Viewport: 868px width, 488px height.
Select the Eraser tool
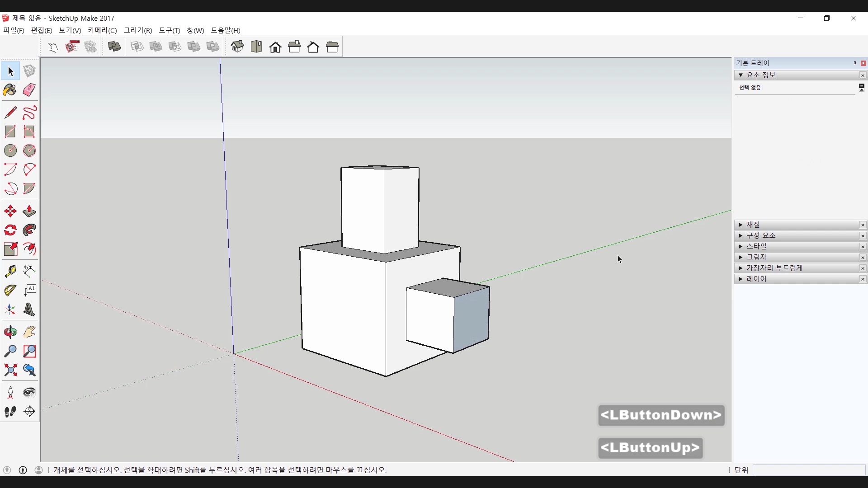pyautogui.click(x=29, y=90)
